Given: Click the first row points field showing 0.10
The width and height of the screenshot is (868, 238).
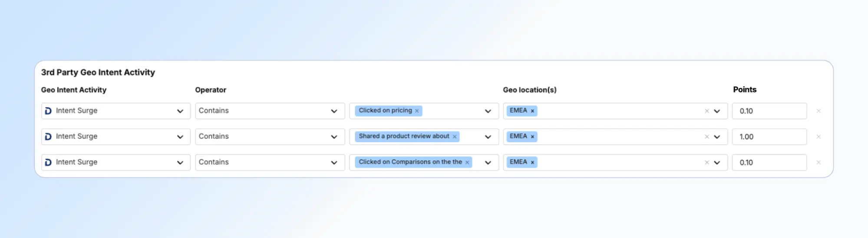Looking at the screenshot, I should click(x=769, y=111).
